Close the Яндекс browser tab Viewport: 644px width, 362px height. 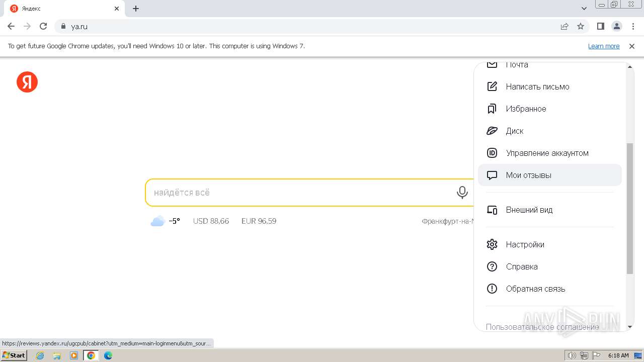point(117,9)
